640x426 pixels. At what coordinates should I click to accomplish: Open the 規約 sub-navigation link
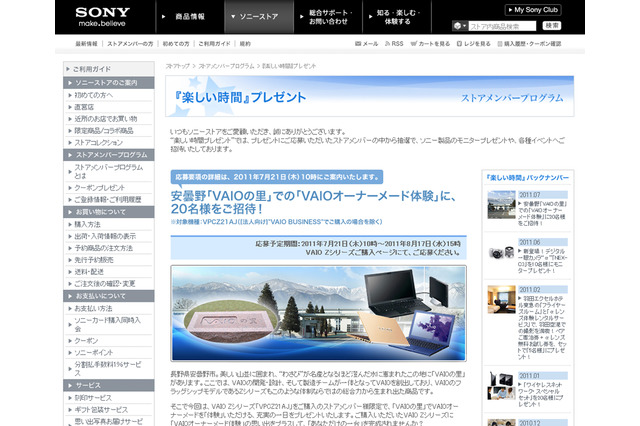(x=245, y=44)
